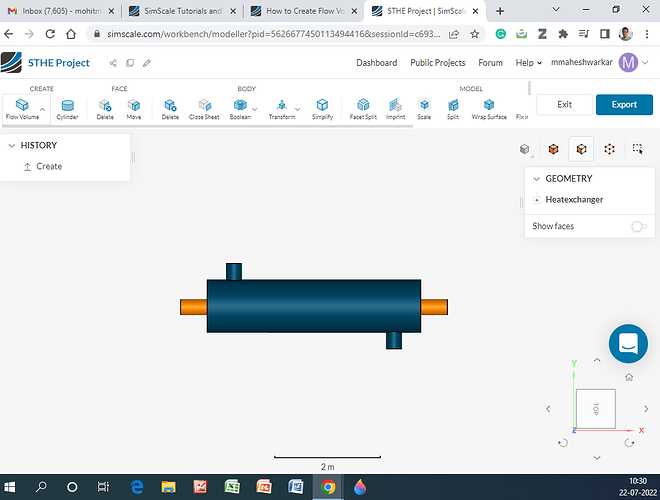
Task: Open the Transform dropdown arrow
Action: 298,109
